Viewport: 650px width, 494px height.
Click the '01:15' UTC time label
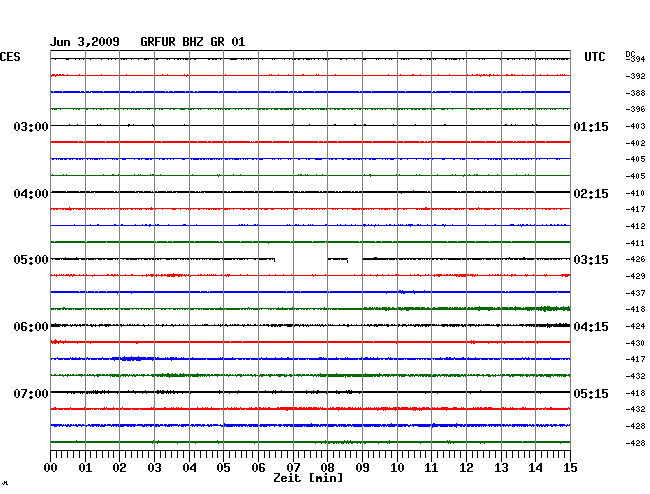(591, 126)
